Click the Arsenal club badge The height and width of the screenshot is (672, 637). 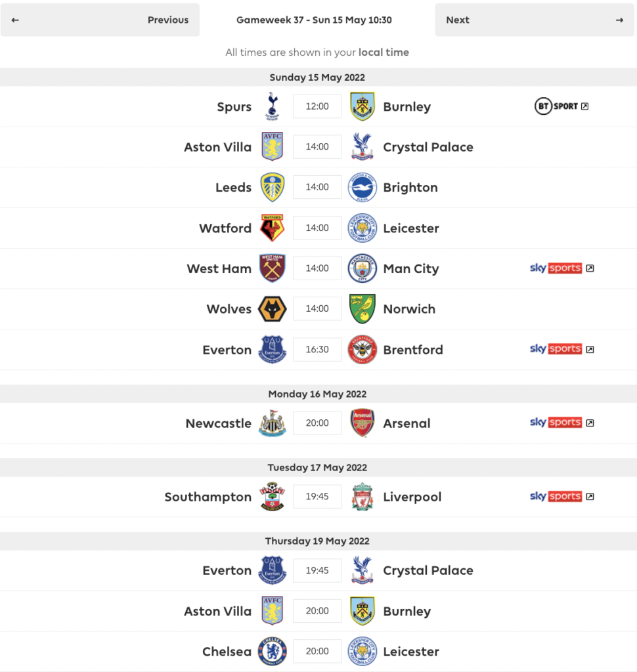pos(362,423)
